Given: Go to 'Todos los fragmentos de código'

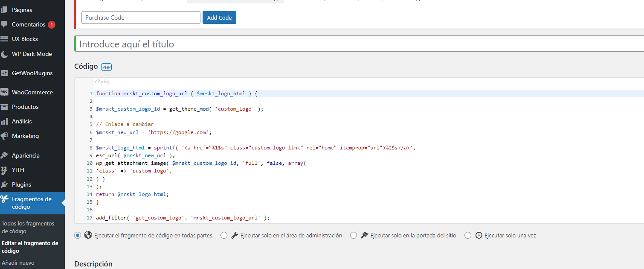Looking at the screenshot, I should coord(28,228).
